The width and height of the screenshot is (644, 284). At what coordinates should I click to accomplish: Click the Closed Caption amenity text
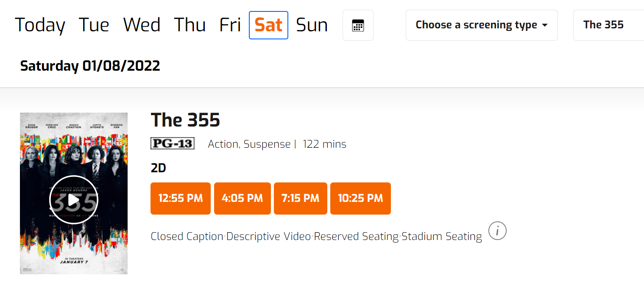[187, 236]
